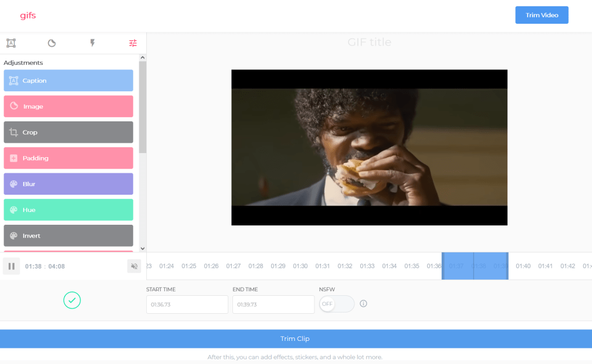Click the Trim Clip bar
Viewport: 592px width, 364px height.
click(x=296, y=339)
